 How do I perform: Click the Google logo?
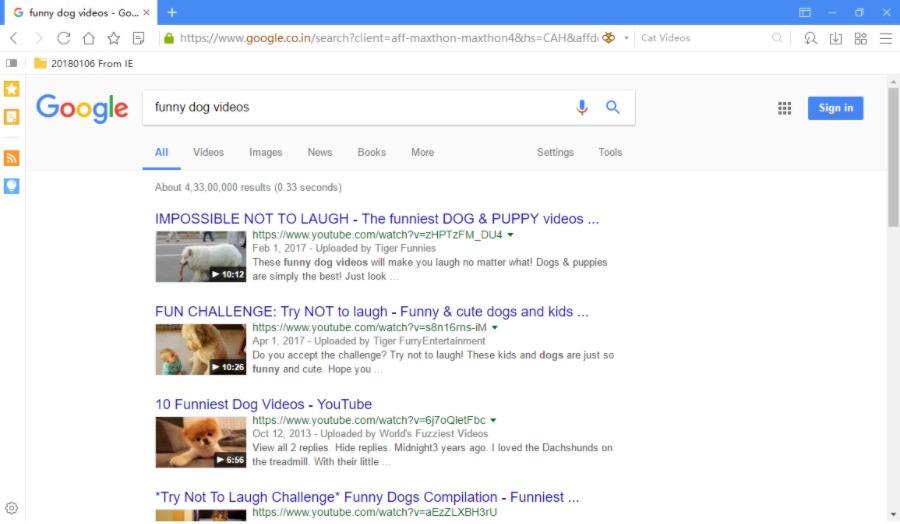[x=82, y=108]
